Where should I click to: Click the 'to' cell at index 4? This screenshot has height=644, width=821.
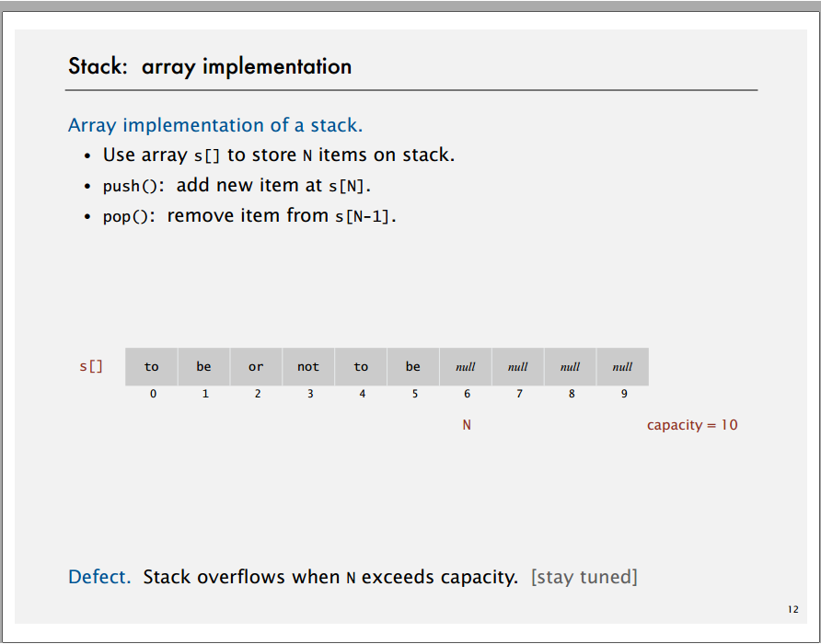pos(361,366)
